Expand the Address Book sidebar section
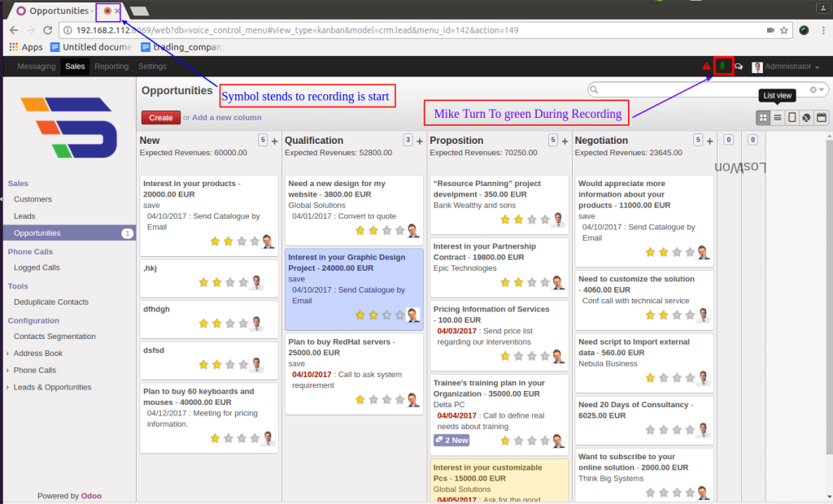Screen dimensions: 833x504 pos(37,354)
